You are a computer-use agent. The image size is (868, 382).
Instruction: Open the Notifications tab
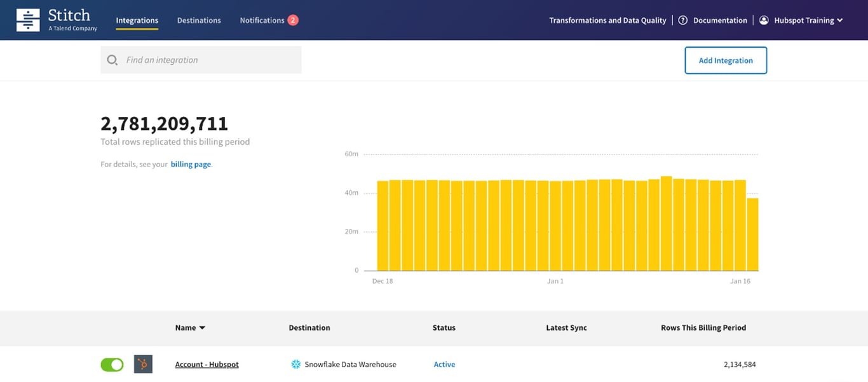coord(262,20)
